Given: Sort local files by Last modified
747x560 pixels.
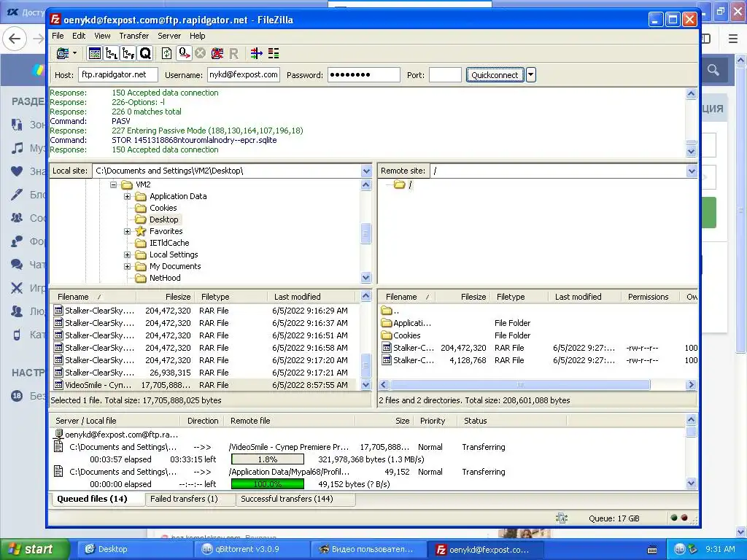Looking at the screenshot, I should [312, 297].
